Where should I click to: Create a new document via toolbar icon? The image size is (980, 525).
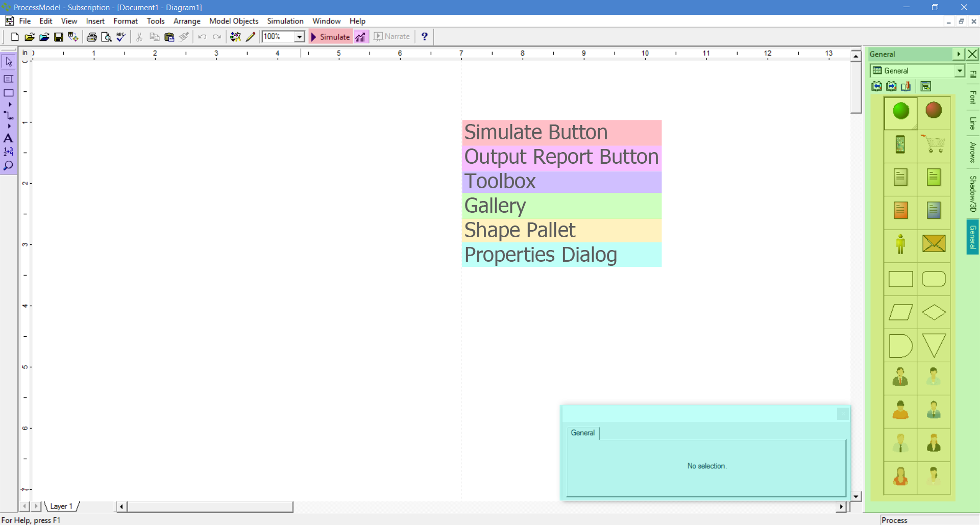[x=15, y=37]
